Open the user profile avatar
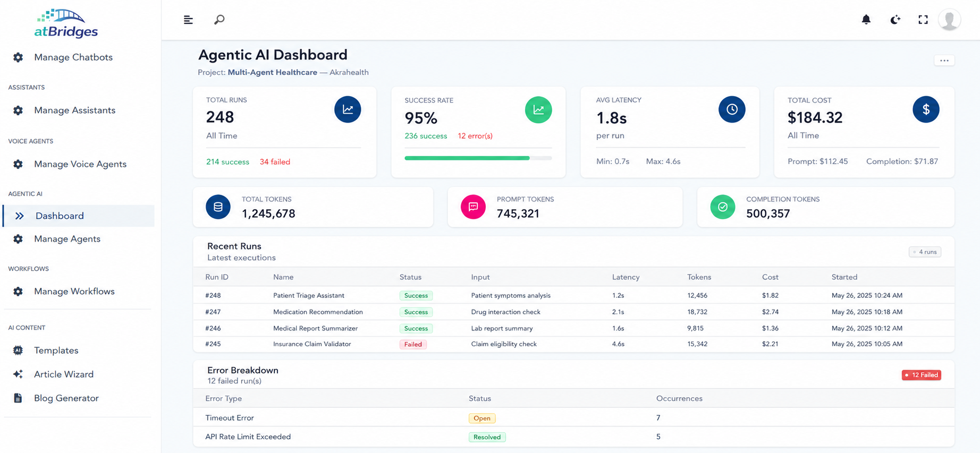 (x=949, y=20)
